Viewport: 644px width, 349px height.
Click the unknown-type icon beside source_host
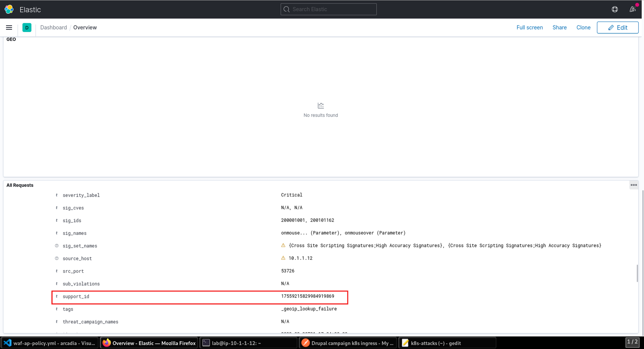point(57,258)
